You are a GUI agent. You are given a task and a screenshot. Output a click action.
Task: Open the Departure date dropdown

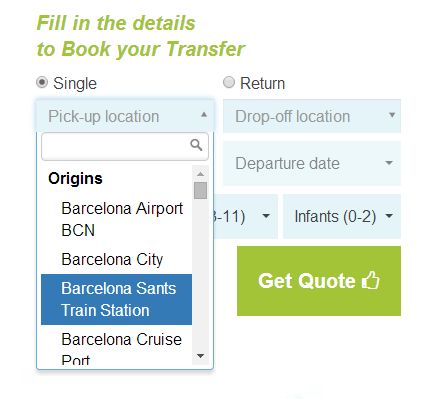312,163
